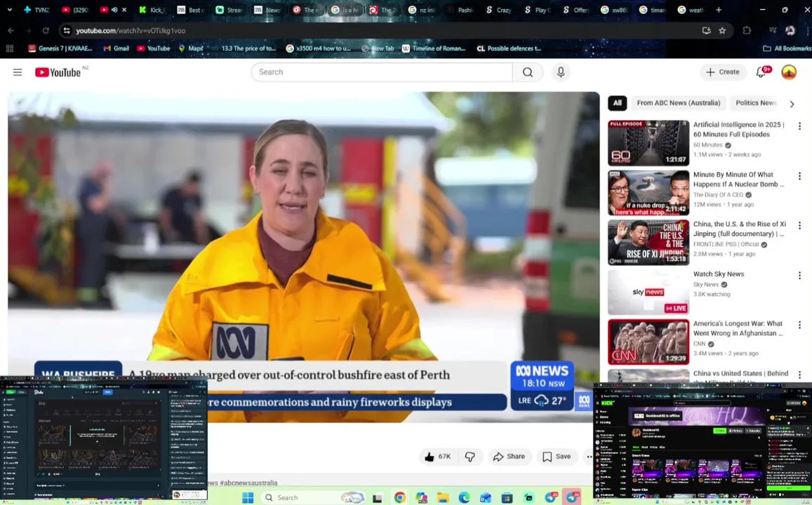Open Chrome profile avatar in toolbar
The image size is (812, 505).
(790, 31)
